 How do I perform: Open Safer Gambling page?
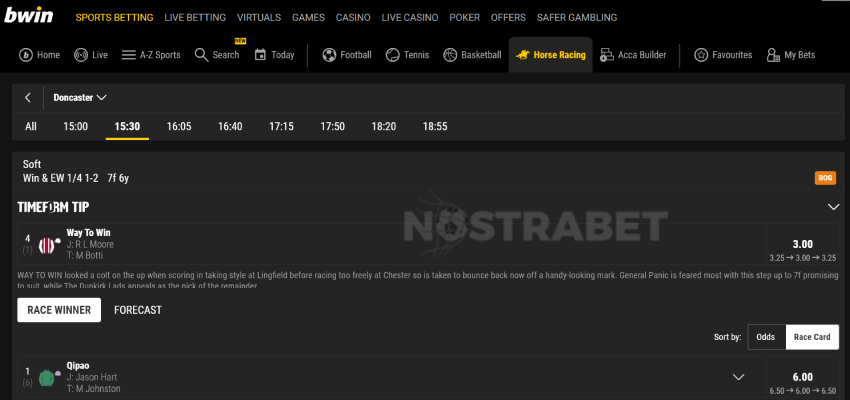[577, 17]
